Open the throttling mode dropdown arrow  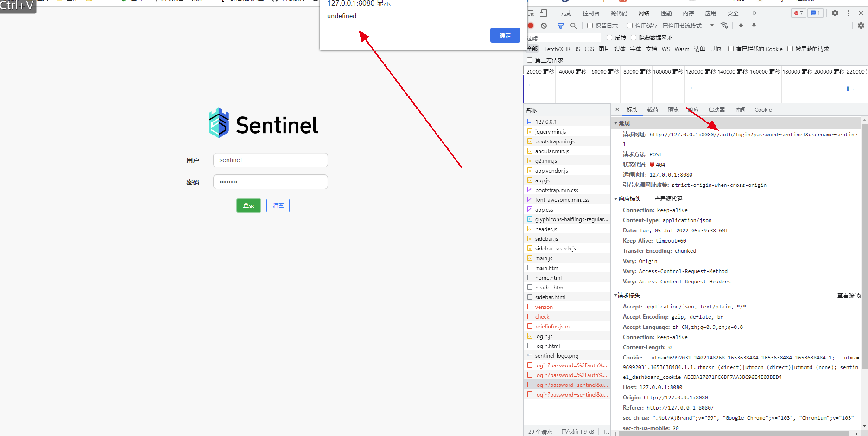[712, 26]
